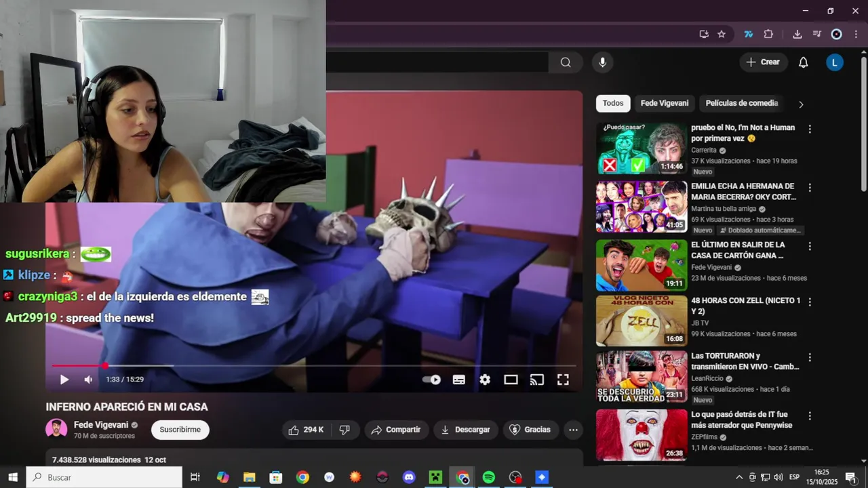This screenshot has height=488, width=868.
Task: Click the video progress bar
Action: coord(314,366)
